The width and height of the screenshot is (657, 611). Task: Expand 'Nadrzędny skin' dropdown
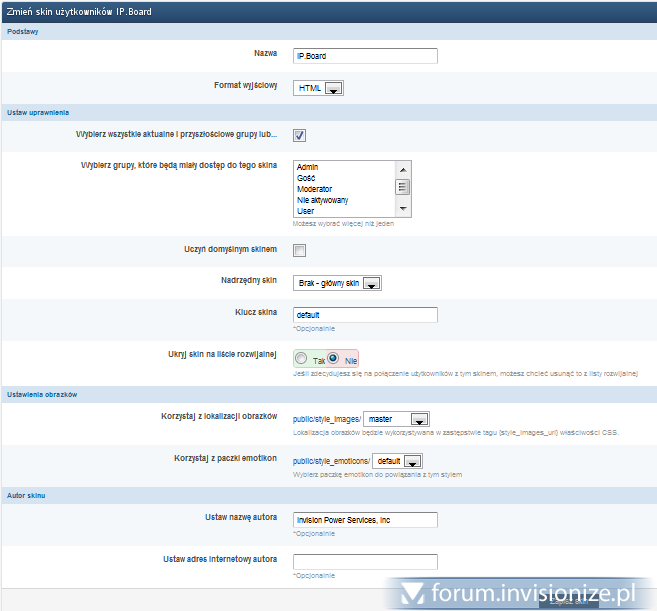point(337,284)
